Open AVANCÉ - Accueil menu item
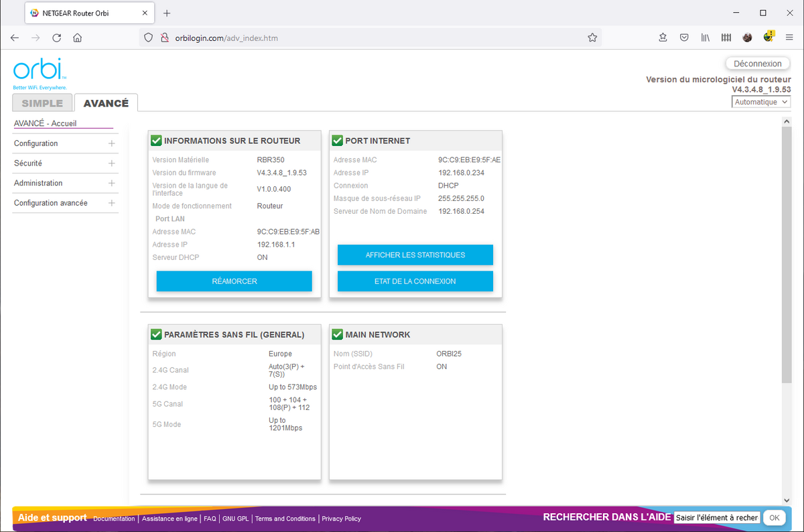This screenshot has height=532, width=804. [46, 123]
